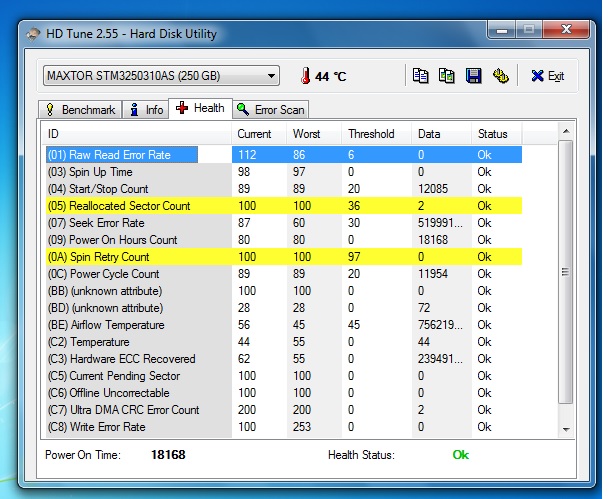This screenshot has width=614, height=499.
Task: Save screenshot floppy disk icon
Action: [473, 76]
